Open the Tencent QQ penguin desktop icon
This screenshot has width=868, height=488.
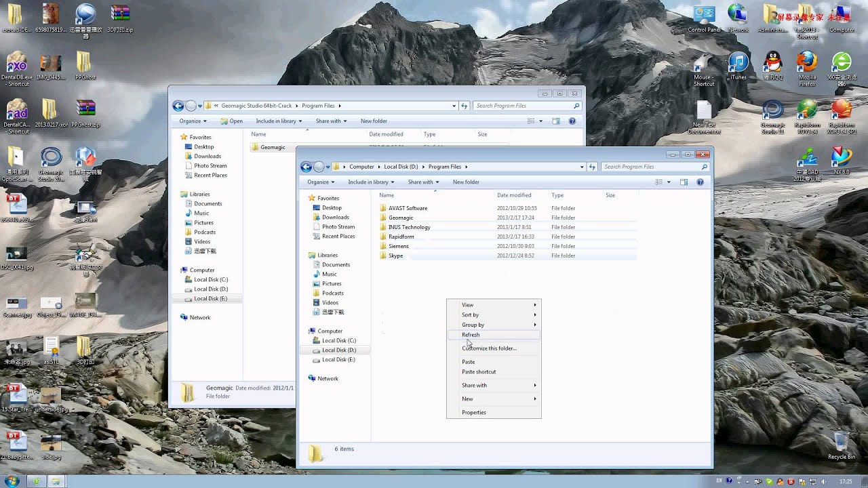(x=773, y=66)
